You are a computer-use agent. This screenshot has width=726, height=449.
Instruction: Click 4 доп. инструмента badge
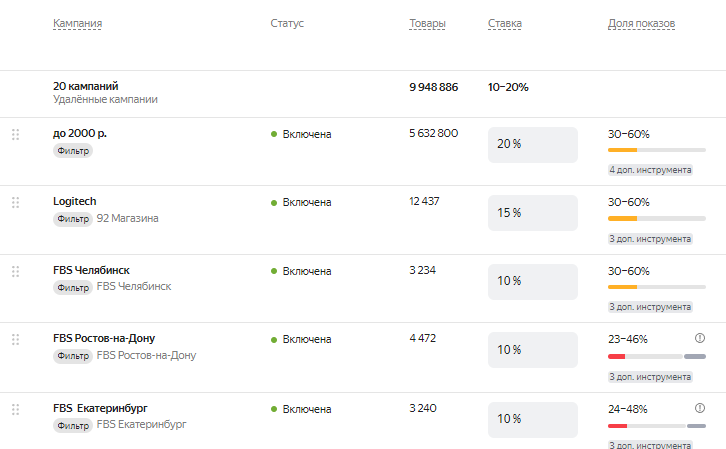coord(650,170)
